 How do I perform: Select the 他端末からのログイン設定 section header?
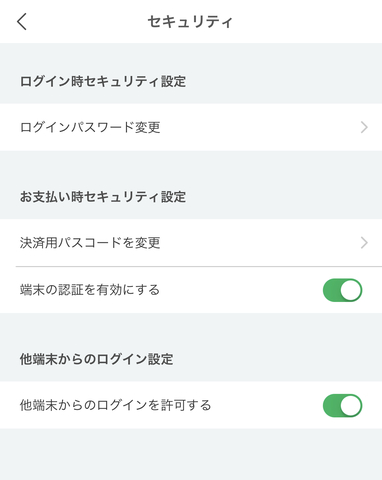pyautogui.click(x=96, y=359)
